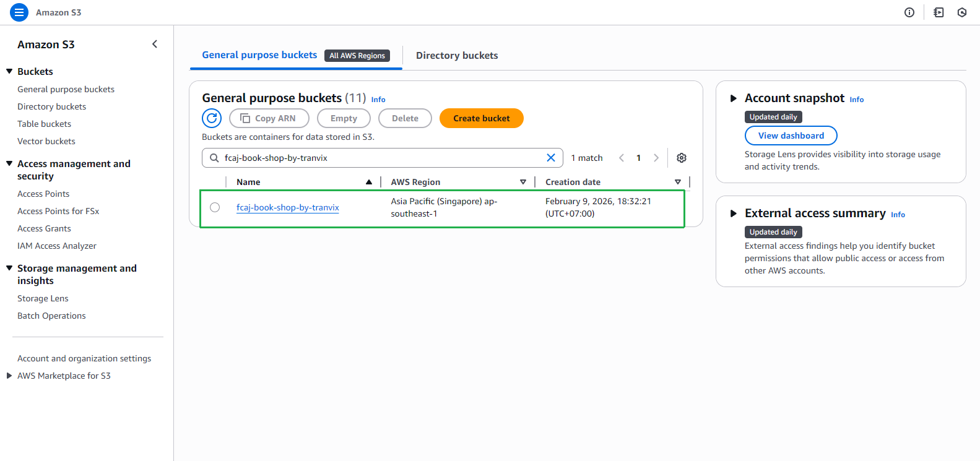Screen dimensions: 980x461
Task: Go to previous page of buckets
Action: pyautogui.click(x=622, y=158)
